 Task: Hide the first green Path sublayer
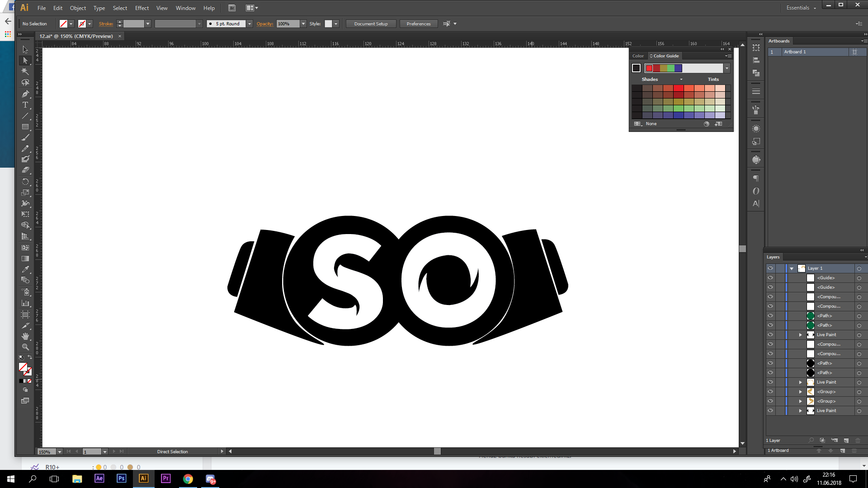[x=770, y=316]
